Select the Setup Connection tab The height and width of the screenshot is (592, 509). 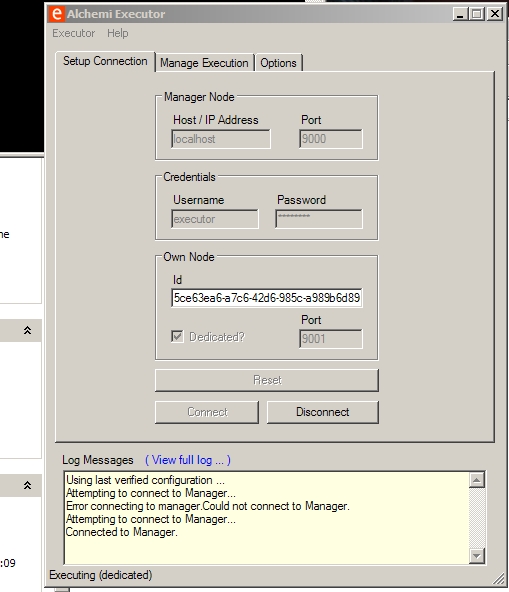[x=105, y=61]
